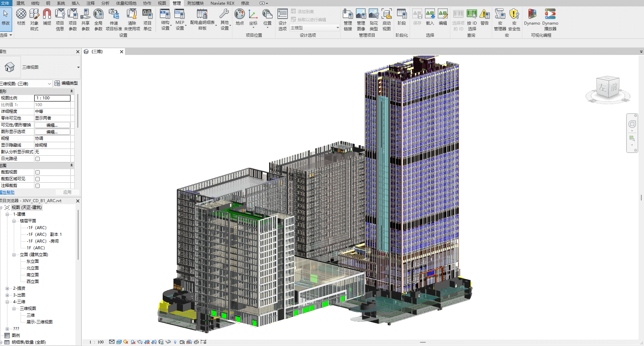The height and width of the screenshot is (346, 644).
Task: Collapse the 立面 (建筑立面) tree node
Action: tap(14, 255)
